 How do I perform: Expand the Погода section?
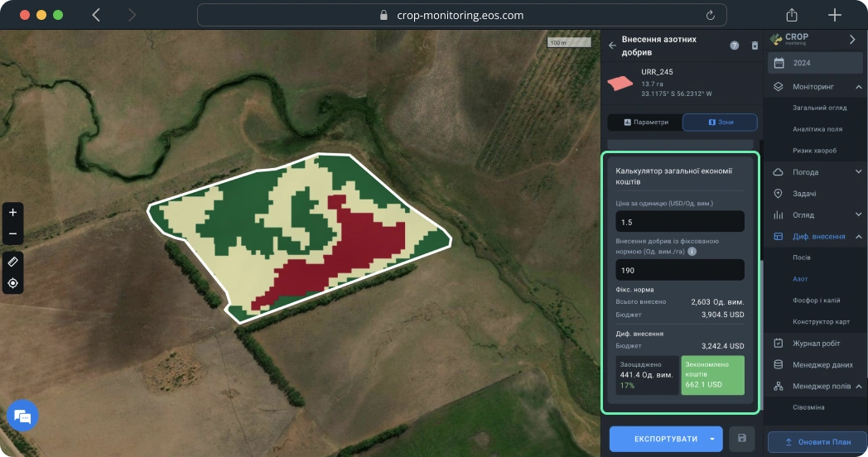(x=856, y=172)
